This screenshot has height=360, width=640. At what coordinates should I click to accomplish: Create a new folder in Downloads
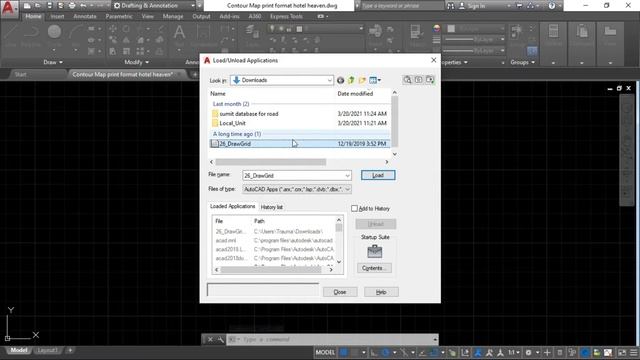tap(362, 80)
